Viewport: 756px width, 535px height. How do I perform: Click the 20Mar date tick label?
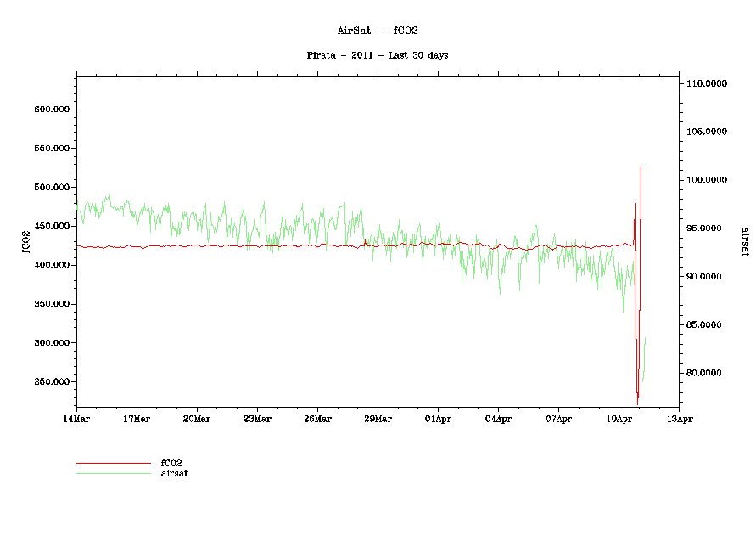(197, 419)
